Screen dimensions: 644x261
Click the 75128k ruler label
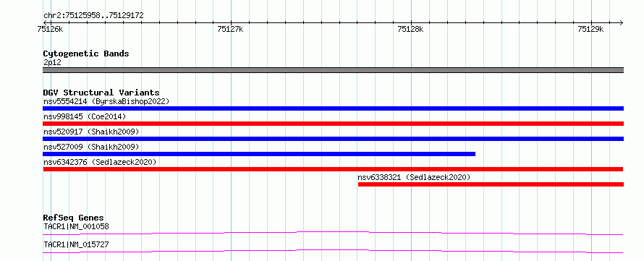pos(411,29)
